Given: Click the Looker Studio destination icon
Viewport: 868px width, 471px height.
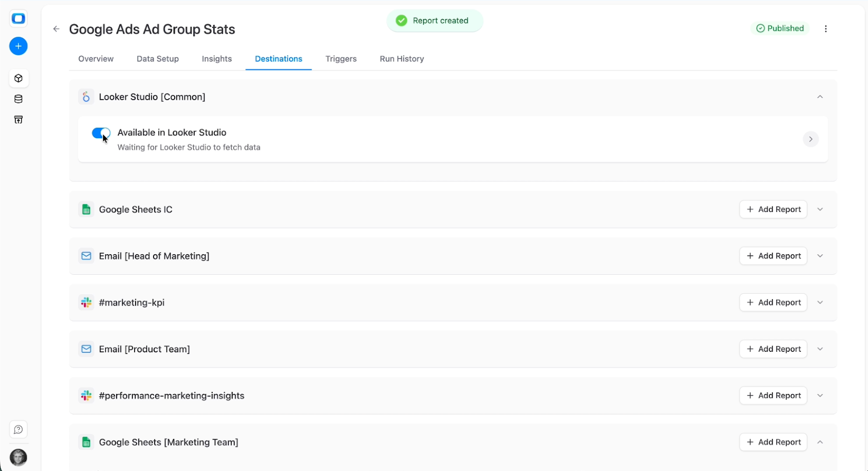Looking at the screenshot, I should (x=86, y=96).
